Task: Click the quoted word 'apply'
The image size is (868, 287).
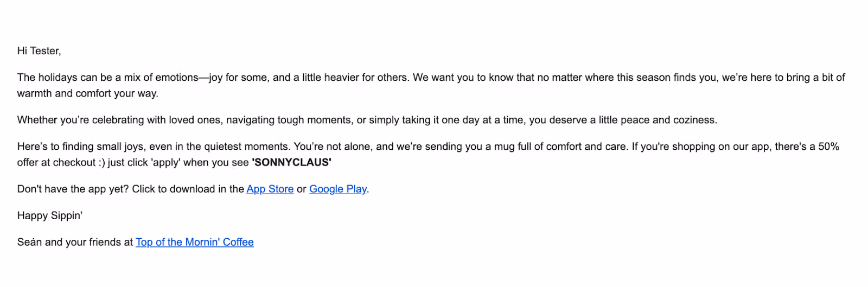Action: [166, 162]
